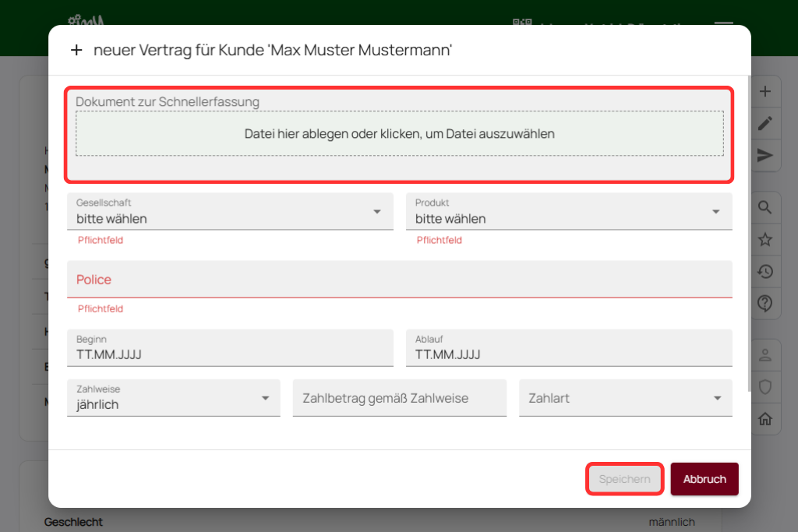Click the send paper plane icon
The image size is (798, 532).
point(765,156)
